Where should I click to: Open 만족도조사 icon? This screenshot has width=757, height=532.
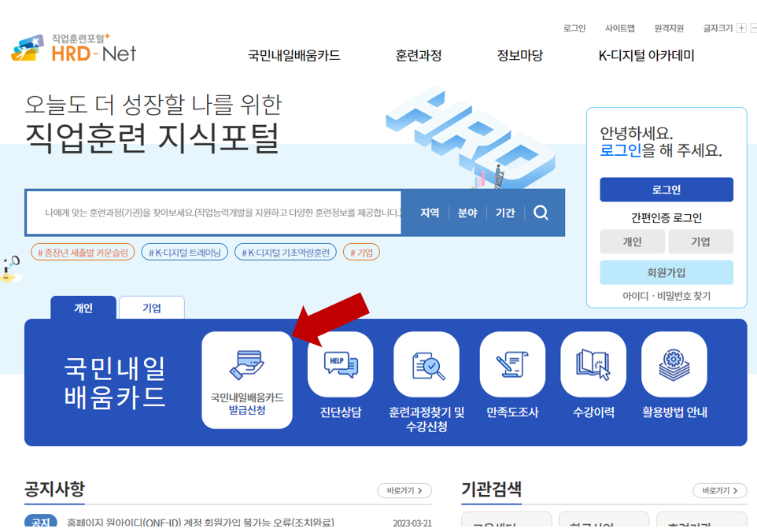click(512, 364)
